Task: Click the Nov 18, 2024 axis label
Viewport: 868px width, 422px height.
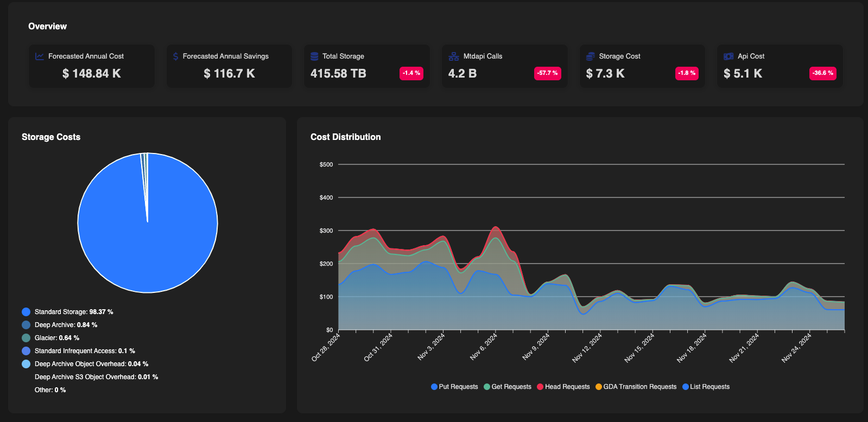Action: click(x=692, y=348)
